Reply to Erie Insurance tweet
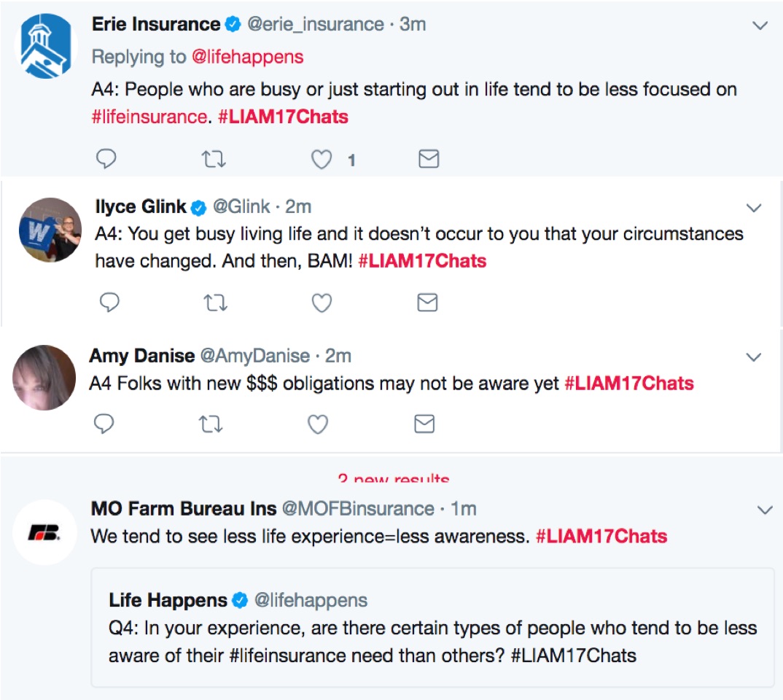The height and width of the screenshot is (700, 783). click(x=106, y=159)
